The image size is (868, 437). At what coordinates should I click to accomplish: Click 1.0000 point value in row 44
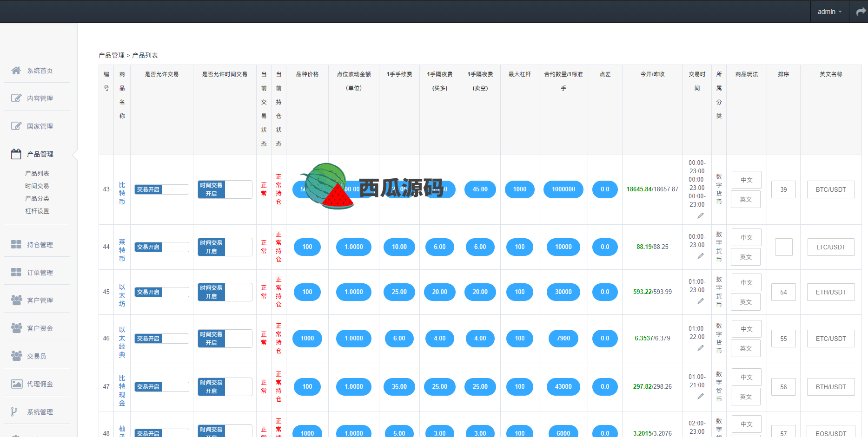(x=353, y=247)
